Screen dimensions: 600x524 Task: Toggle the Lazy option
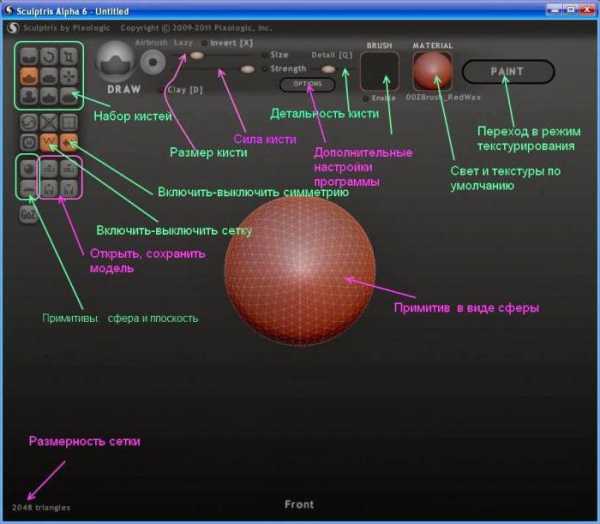click(x=183, y=43)
